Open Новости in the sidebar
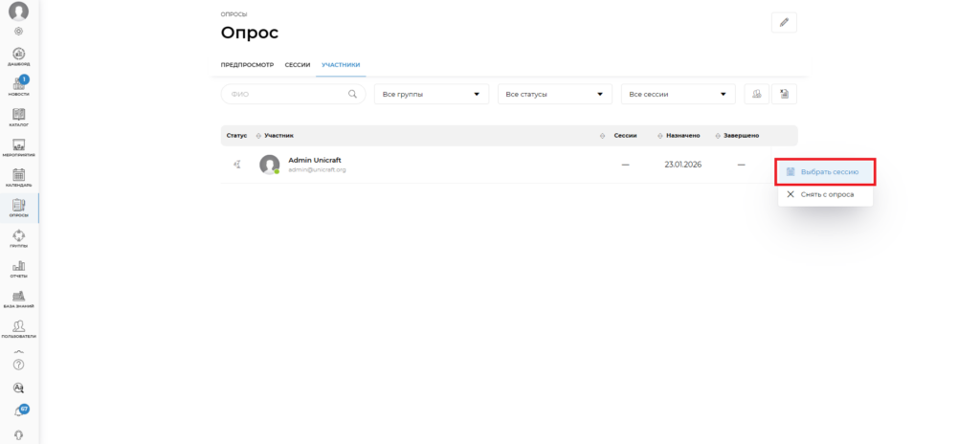This screenshot has width=980, height=444. 19,86
